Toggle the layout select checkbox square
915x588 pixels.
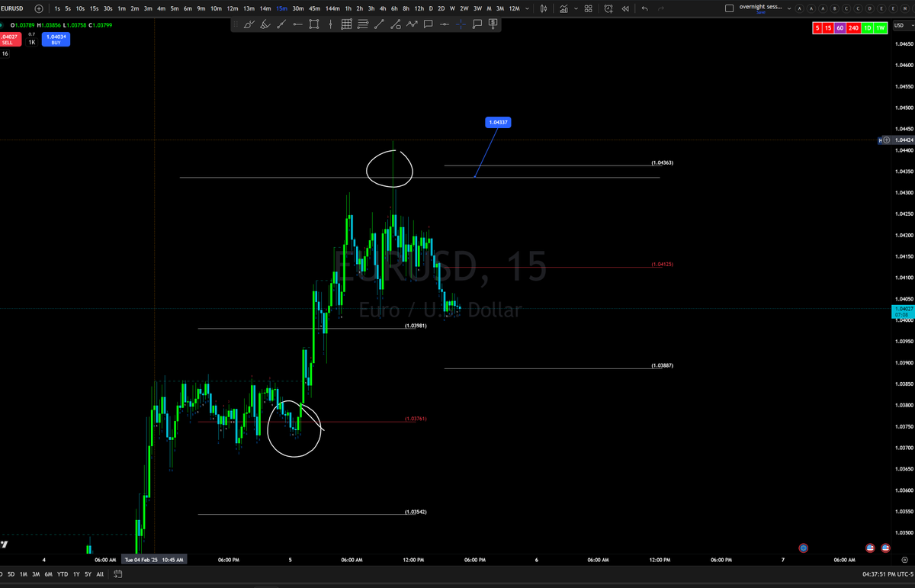729,8
